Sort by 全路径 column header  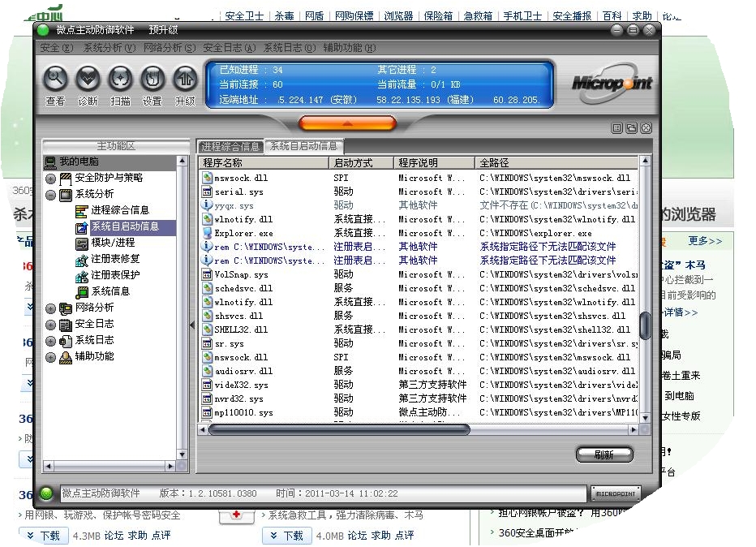tap(557, 162)
